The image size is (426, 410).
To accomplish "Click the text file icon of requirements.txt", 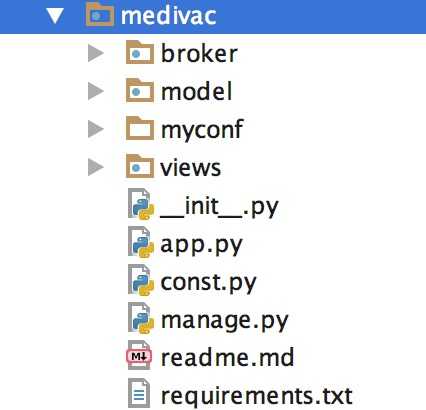I will point(139,393).
